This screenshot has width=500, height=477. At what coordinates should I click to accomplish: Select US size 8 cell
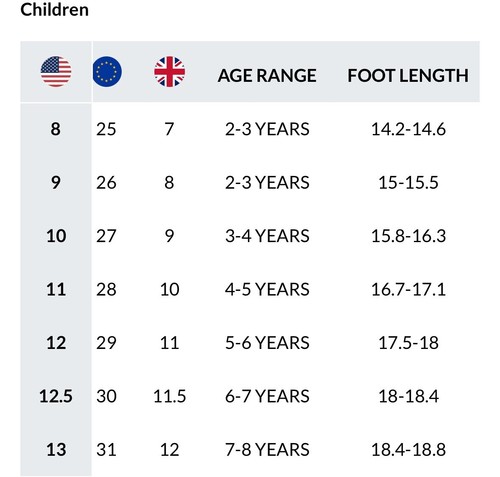tap(56, 129)
